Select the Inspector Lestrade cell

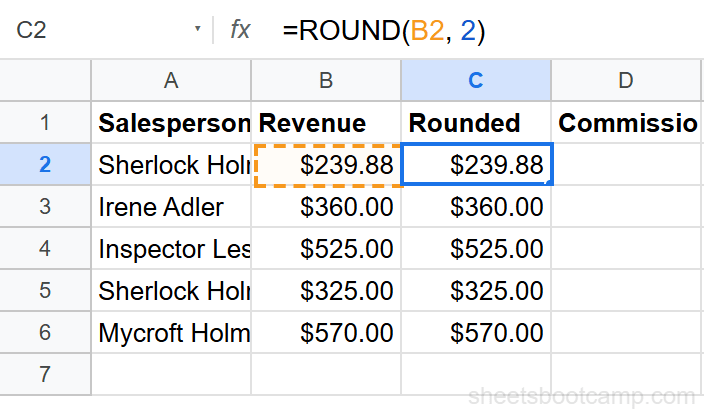[171, 248]
